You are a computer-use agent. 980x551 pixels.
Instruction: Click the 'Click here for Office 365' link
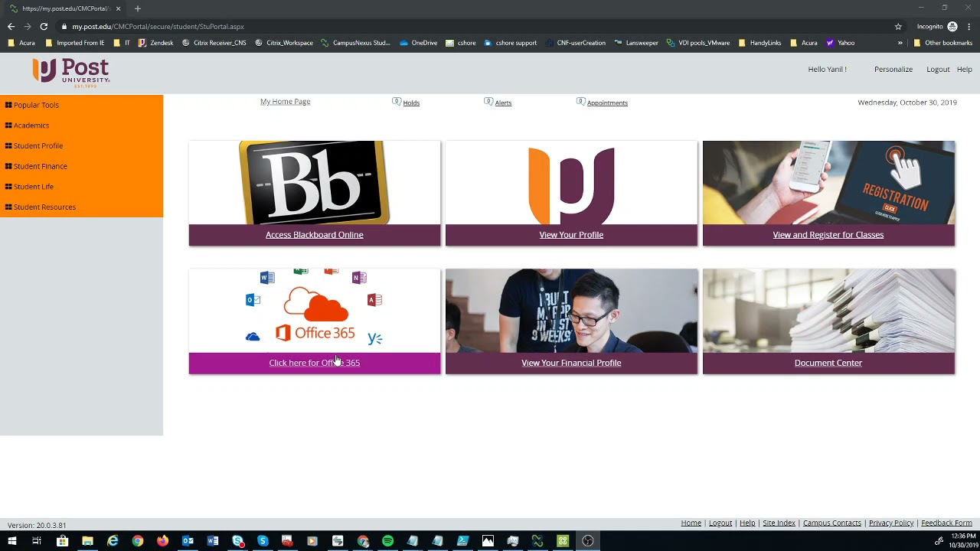(x=315, y=363)
